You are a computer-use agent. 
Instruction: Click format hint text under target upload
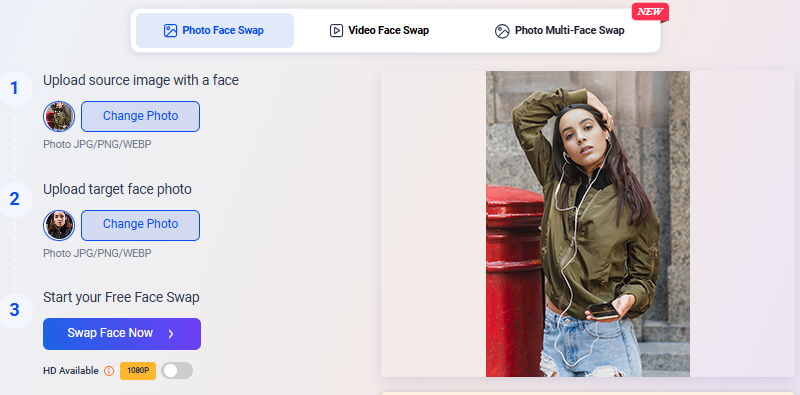pos(97,253)
